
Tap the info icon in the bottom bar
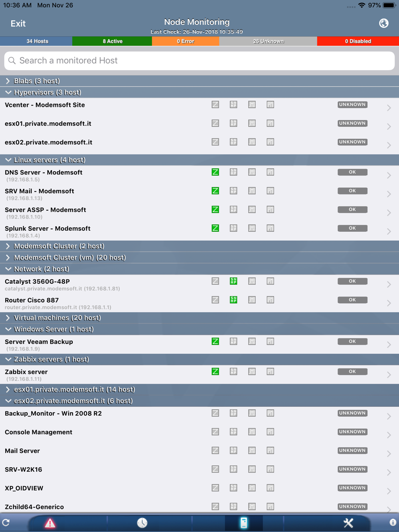point(393,522)
